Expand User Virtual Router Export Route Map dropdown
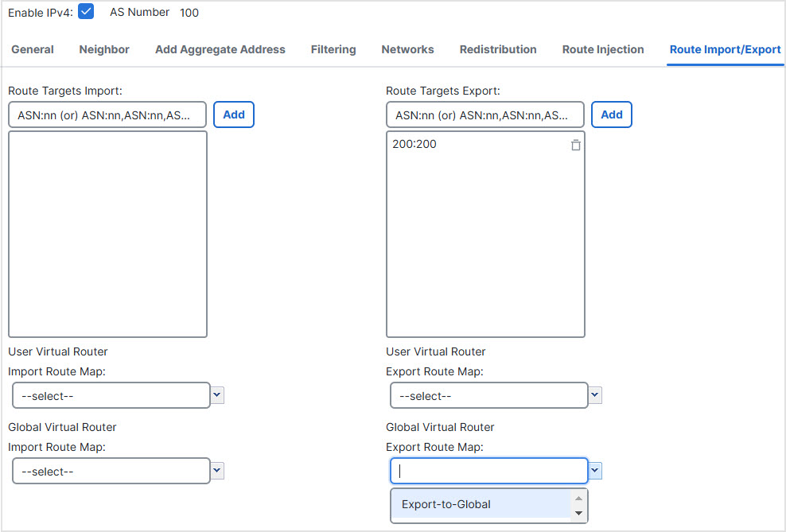This screenshot has width=786, height=532. pyautogui.click(x=595, y=395)
